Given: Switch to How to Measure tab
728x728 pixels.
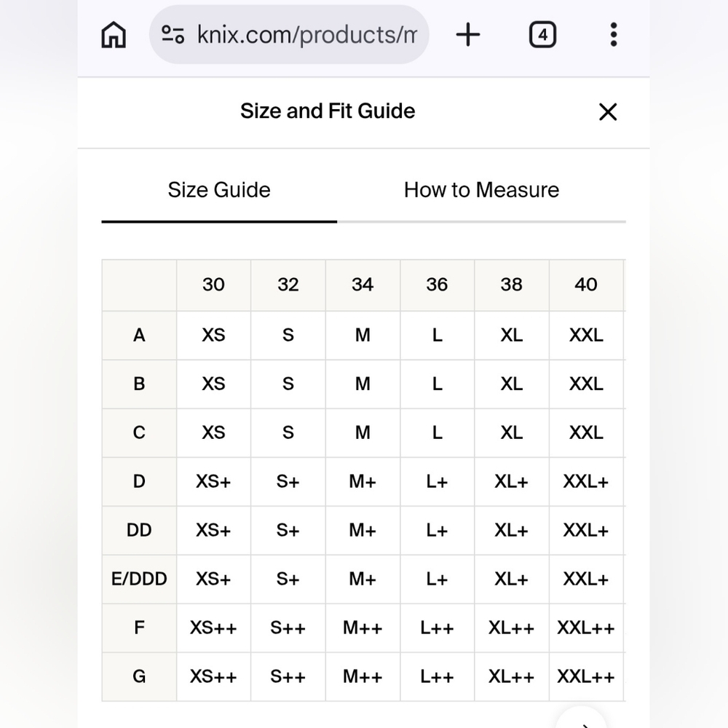Looking at the screenshot, I should point(481,190).
